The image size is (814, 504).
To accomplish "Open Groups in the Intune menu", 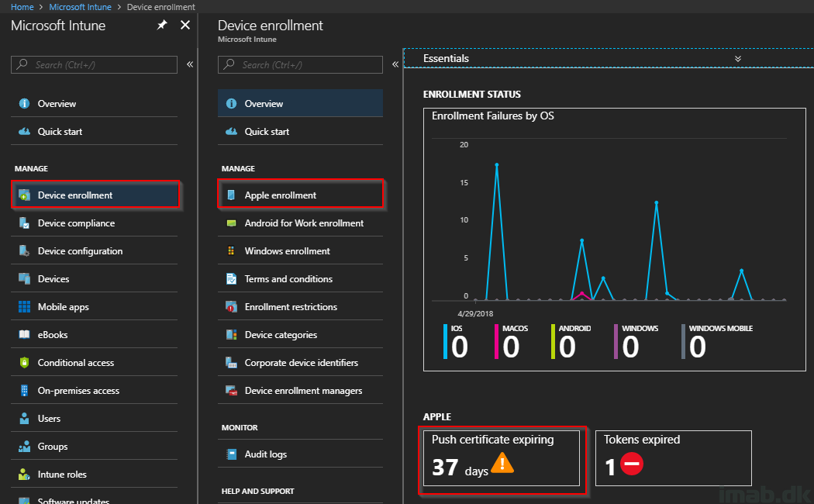I will 94,447.
